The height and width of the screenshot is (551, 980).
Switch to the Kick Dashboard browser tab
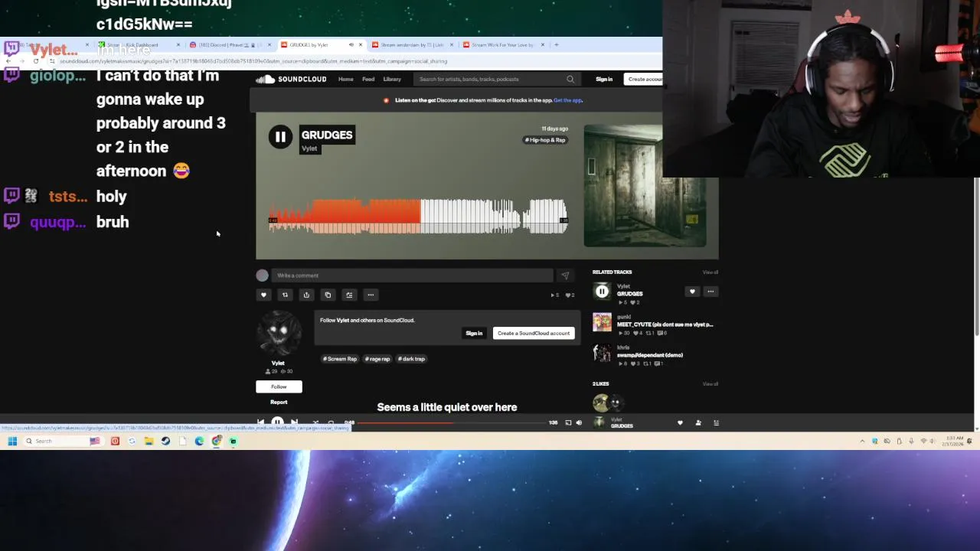(138, 45)
